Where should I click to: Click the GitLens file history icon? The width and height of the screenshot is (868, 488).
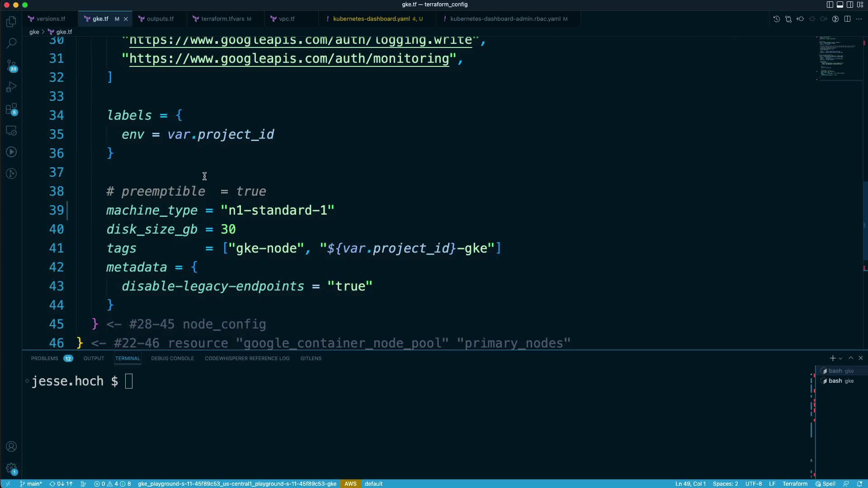coord(776,19)
